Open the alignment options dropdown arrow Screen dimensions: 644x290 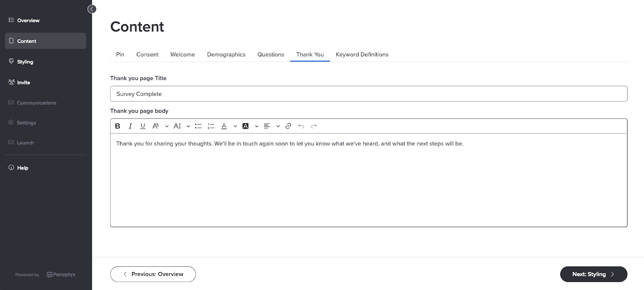click(x=278, y=126)
